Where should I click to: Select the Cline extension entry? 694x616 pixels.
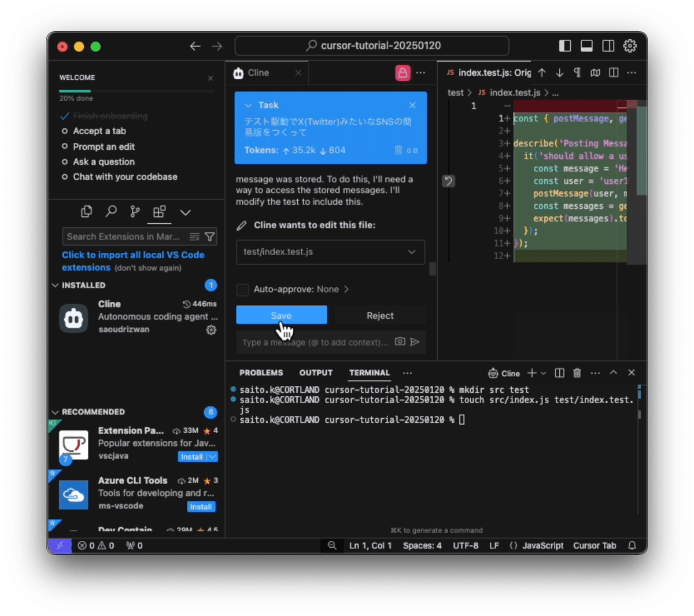138,317
